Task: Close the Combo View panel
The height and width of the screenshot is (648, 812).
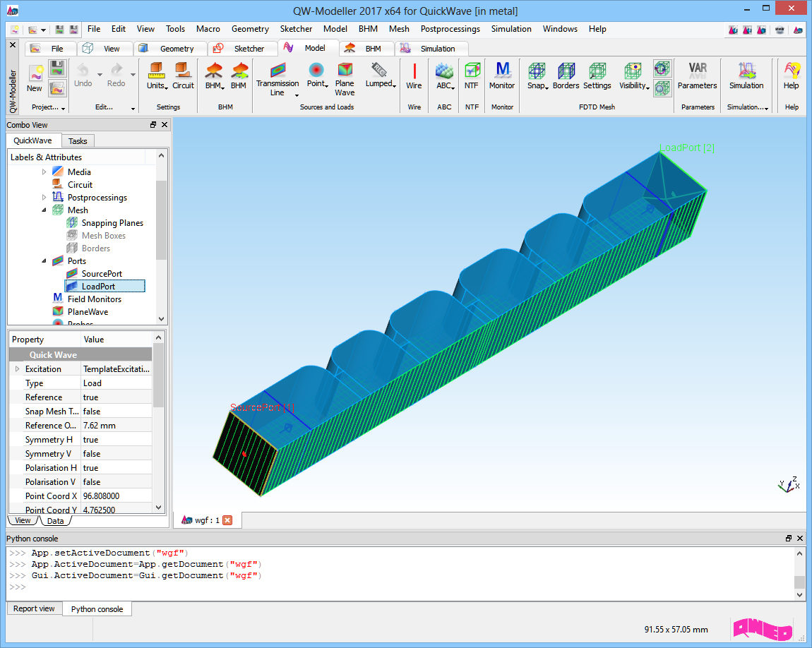Action: (x=165, y=125)
